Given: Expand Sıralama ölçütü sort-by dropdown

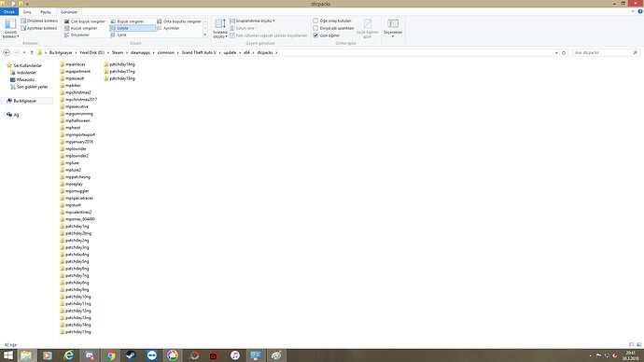Looking at the screenshot, I should click(220, 29).
